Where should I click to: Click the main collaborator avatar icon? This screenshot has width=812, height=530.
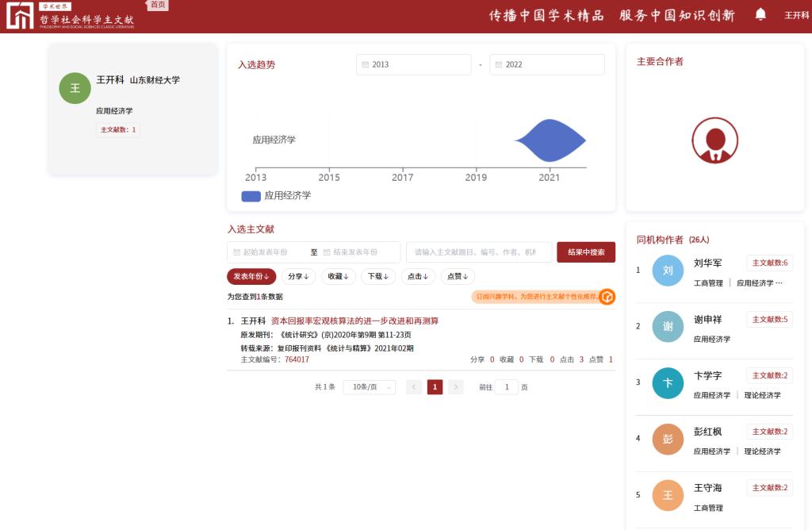[714, 140]
